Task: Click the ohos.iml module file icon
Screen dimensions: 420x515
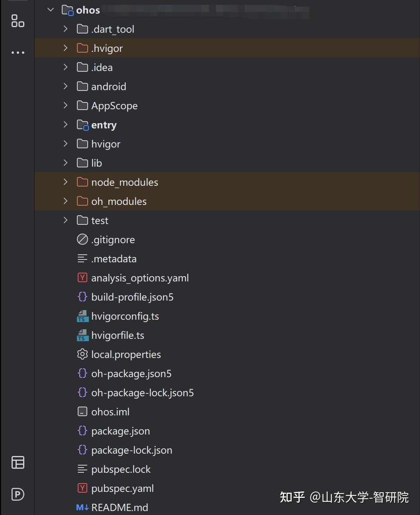Action: [x=82, y=412]
